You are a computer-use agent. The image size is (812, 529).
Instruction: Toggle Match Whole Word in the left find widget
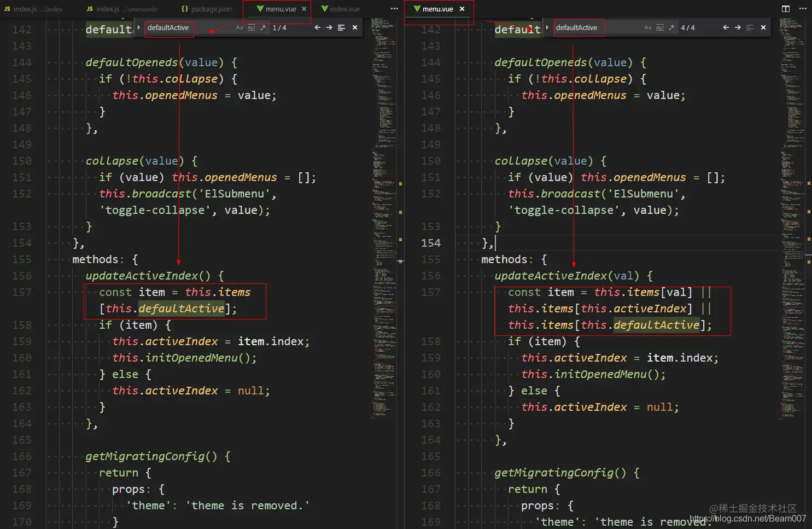(x=252, y=28)
